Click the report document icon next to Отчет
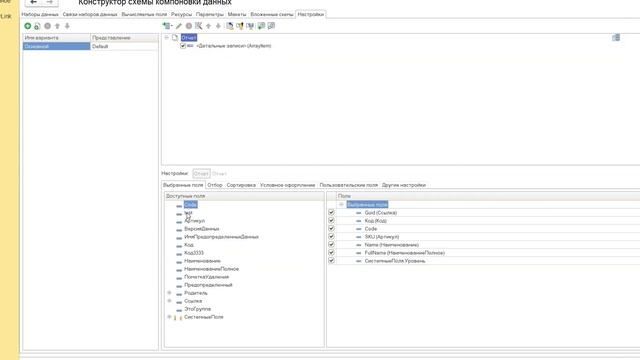 175,38
